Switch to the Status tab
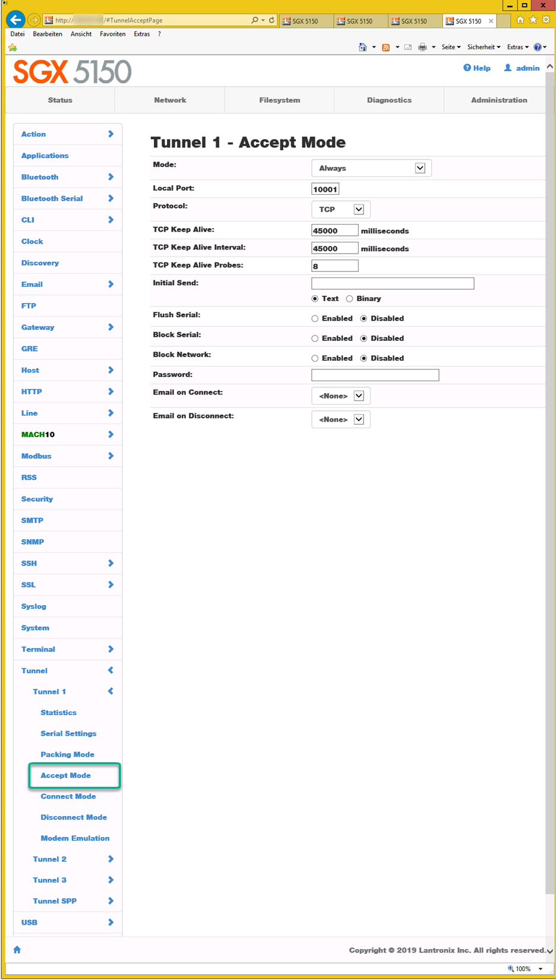556x980 pixels. click(60, 100)
